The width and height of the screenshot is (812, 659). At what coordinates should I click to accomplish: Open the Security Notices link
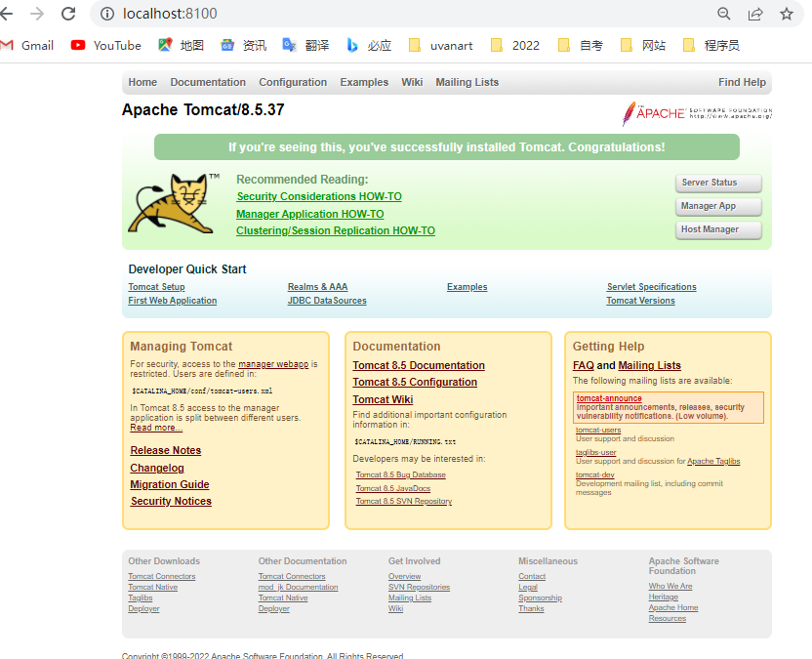point(171,501)
